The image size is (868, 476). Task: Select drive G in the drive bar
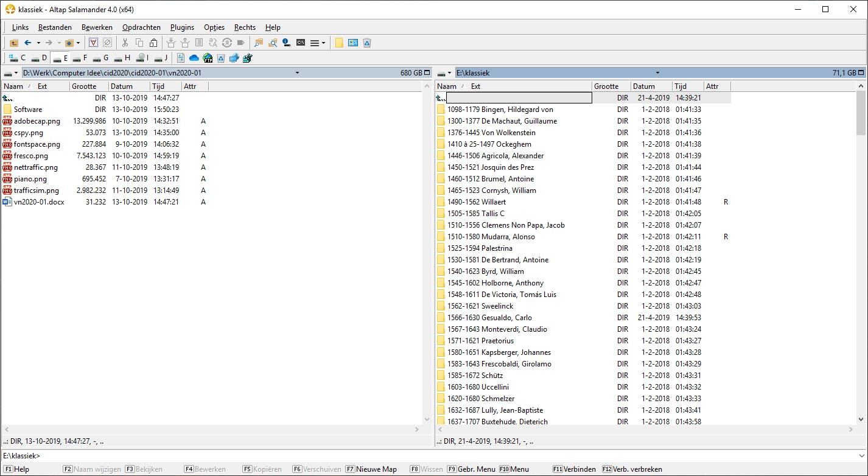(101, 58)
